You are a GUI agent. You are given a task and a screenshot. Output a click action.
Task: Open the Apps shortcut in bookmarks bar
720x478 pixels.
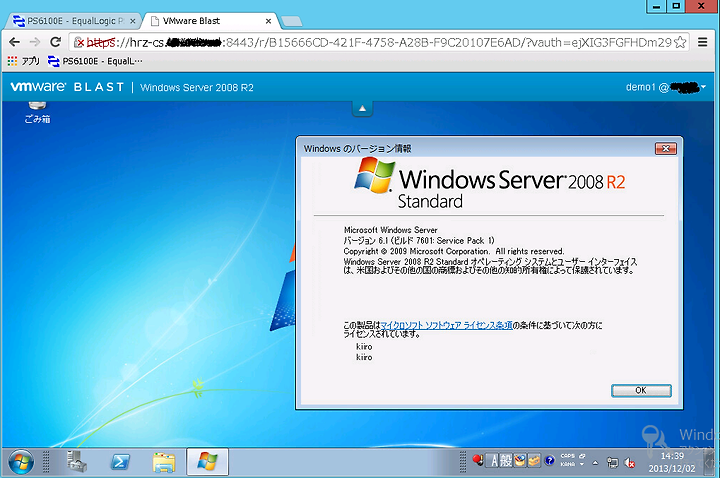pyautogui.click(x=23, y=61)
